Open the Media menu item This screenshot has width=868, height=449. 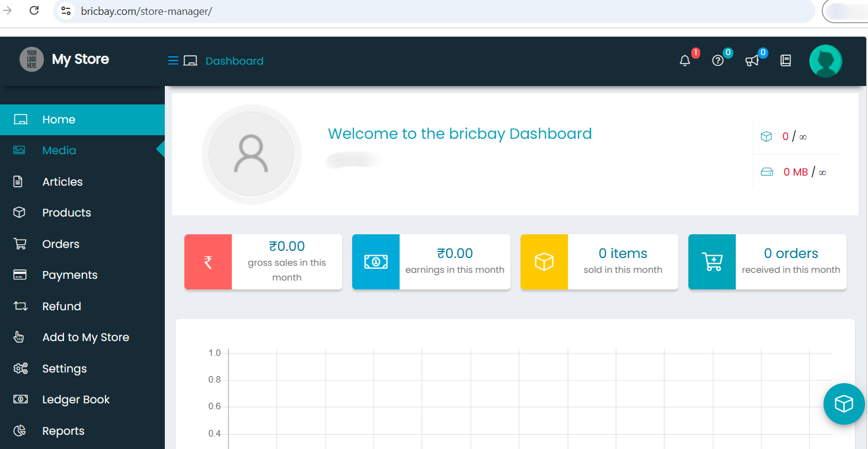pyautogui.click(x=59, y=151)
